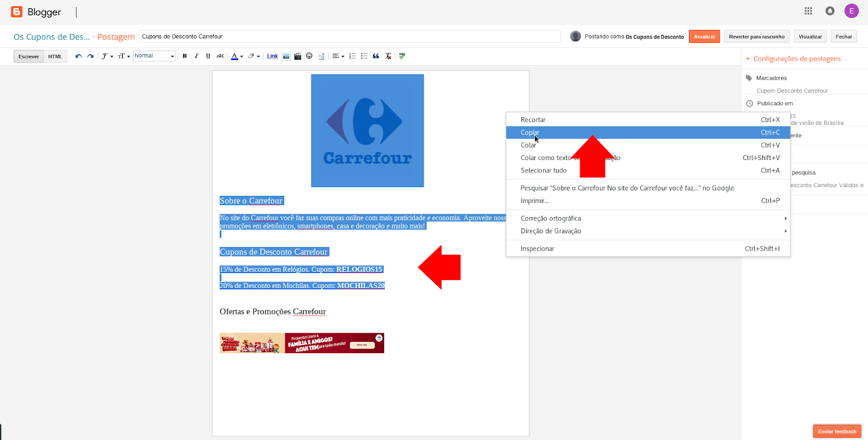Toggle underline formatting

pos(208,56)
